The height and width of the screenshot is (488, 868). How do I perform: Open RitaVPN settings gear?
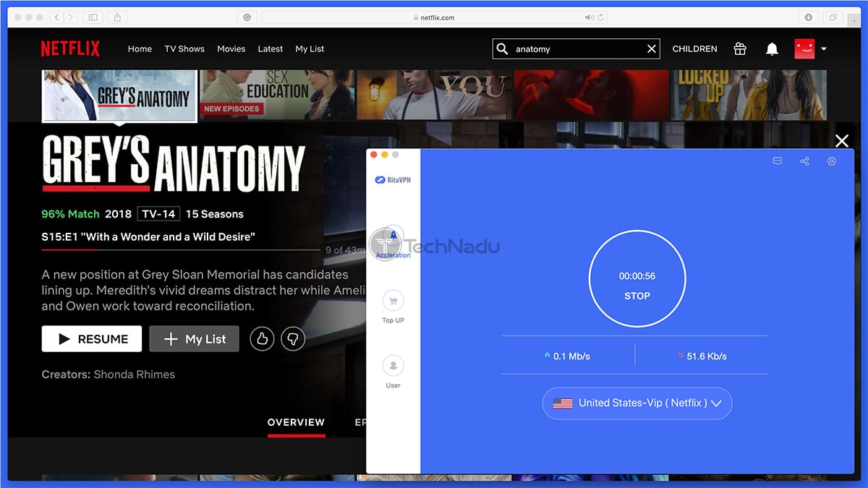[832, 161]
